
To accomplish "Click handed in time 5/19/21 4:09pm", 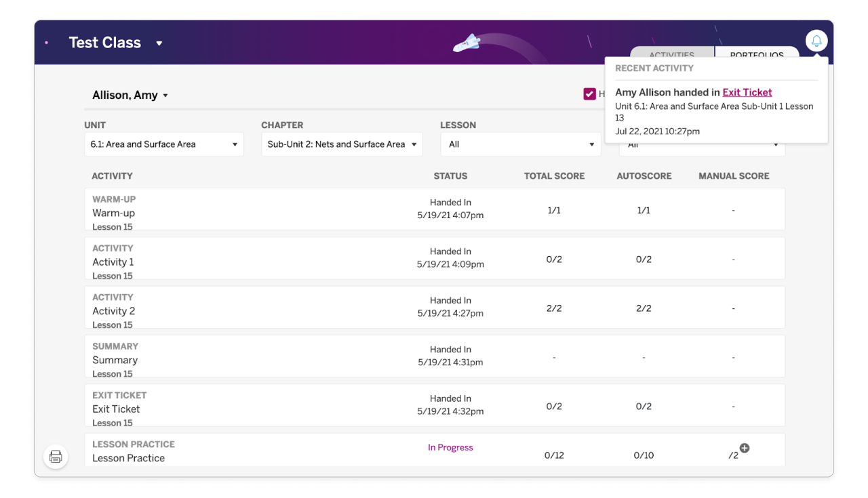I will pyautogui.click(x=450, y=264).
